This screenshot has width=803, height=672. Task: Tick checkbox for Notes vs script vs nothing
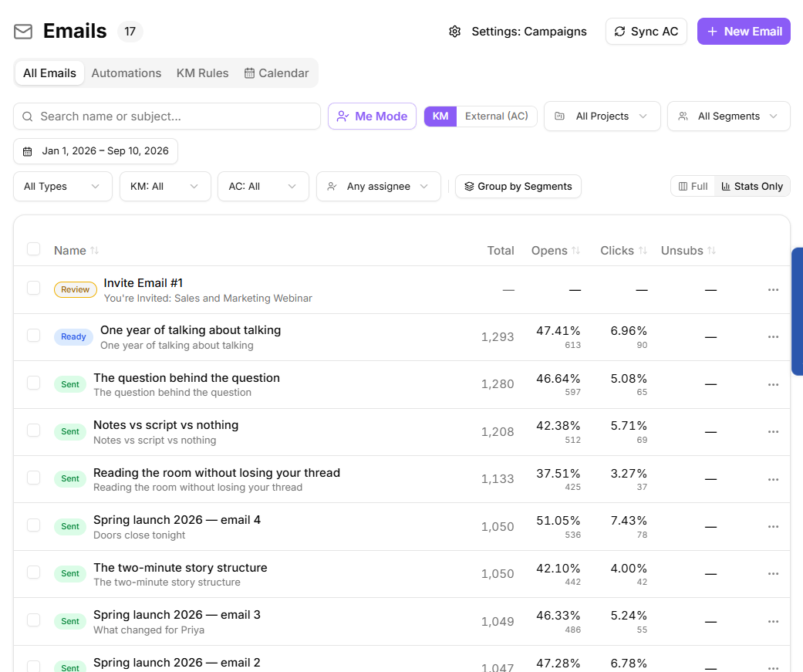34,431
